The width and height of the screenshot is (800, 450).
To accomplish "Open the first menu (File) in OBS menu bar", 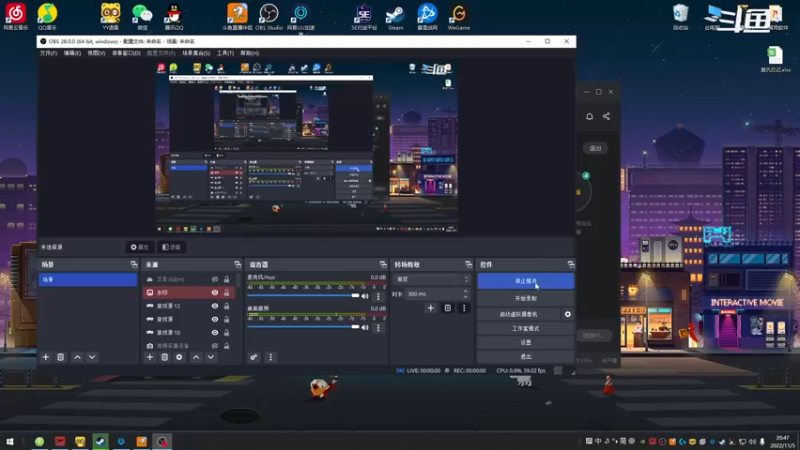I will pyautogui.click(x=48, y=53).
